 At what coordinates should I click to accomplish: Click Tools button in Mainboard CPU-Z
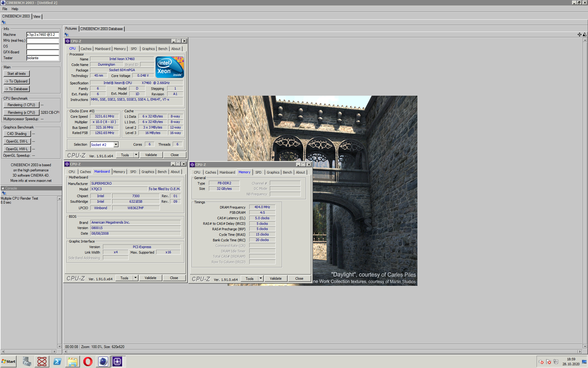pyautogui.click(x=124, y=278)
